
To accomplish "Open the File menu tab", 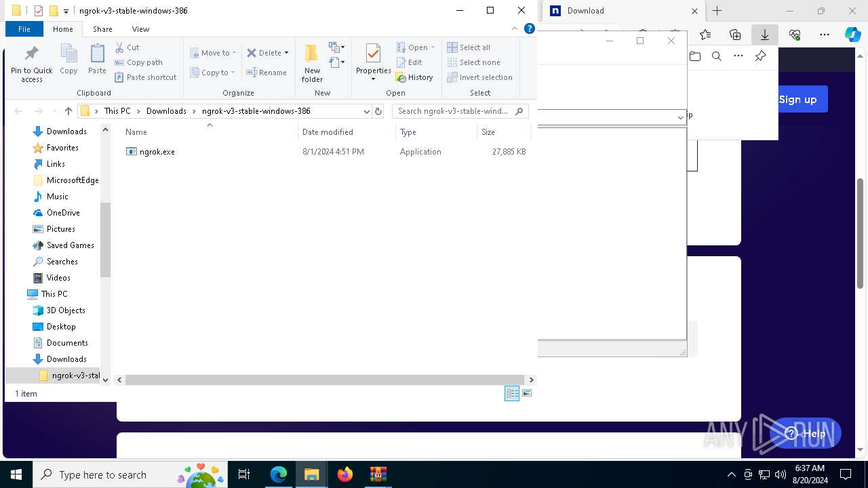I will point(24,29).
